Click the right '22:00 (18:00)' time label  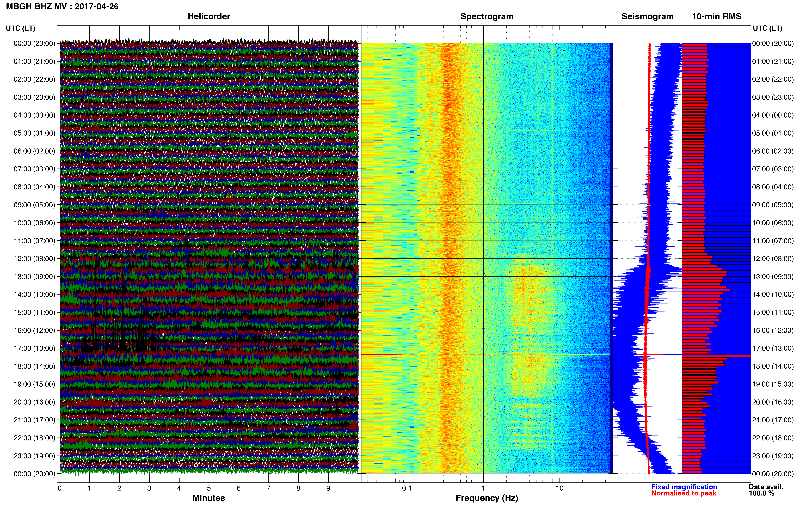pos(773,438)
